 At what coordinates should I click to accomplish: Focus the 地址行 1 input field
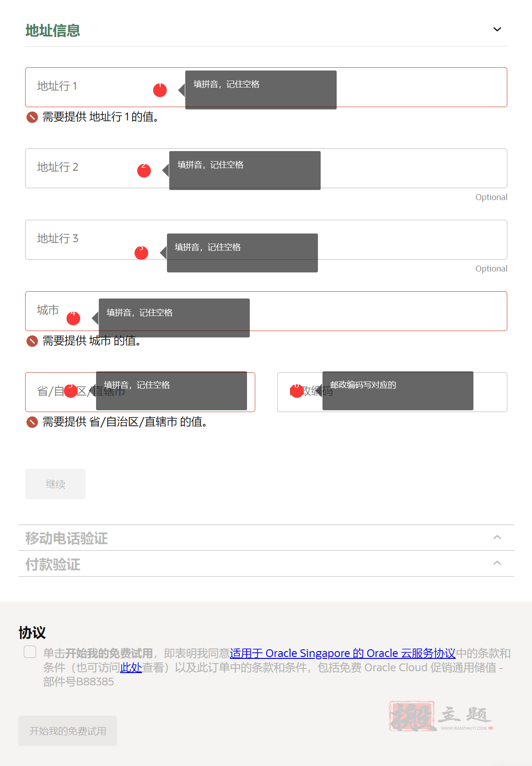coord(266,87)
